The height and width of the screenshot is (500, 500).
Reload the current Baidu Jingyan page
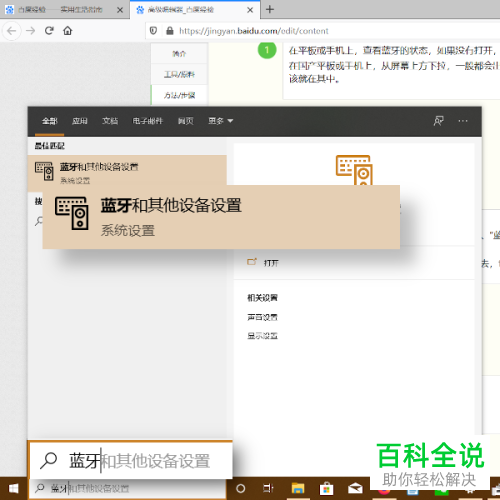[49, 31]
